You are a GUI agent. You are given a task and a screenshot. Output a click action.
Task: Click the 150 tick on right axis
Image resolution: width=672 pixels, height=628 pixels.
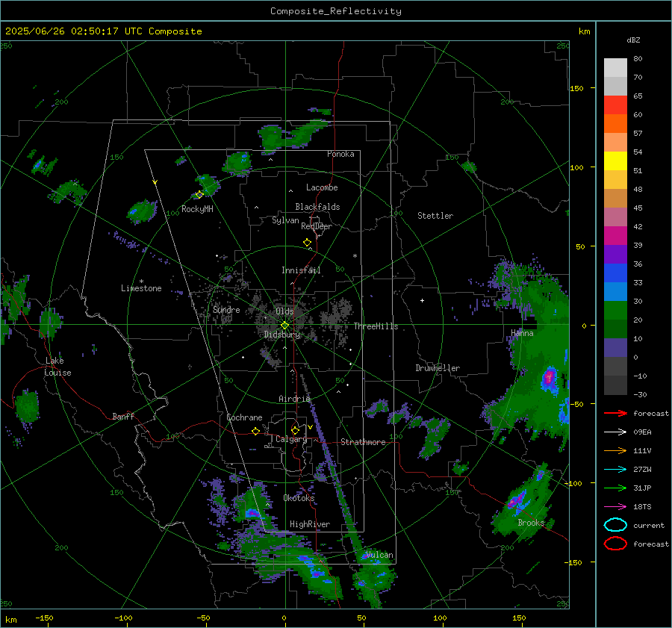[x=576, y=88]
